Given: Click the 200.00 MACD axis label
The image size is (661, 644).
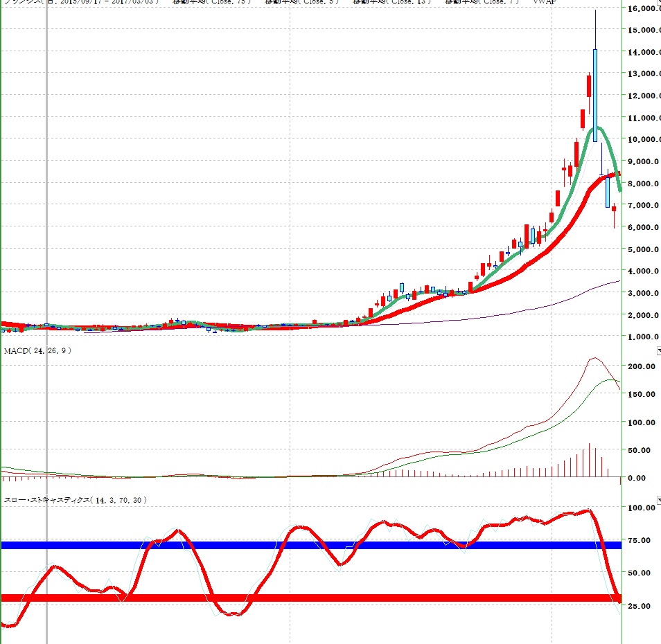Looking at the screenshot, I should coord(642,366).
